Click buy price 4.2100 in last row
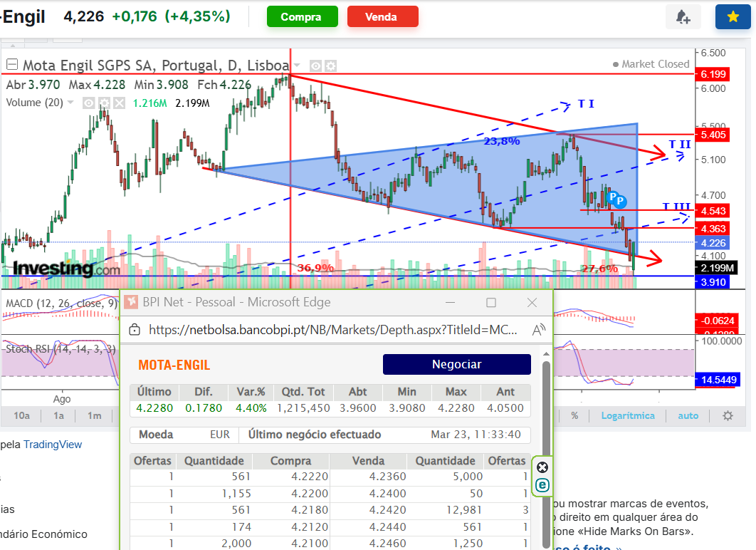Viewport: 756px width, 550px height. pyautogui.click(x=310, y=544)
